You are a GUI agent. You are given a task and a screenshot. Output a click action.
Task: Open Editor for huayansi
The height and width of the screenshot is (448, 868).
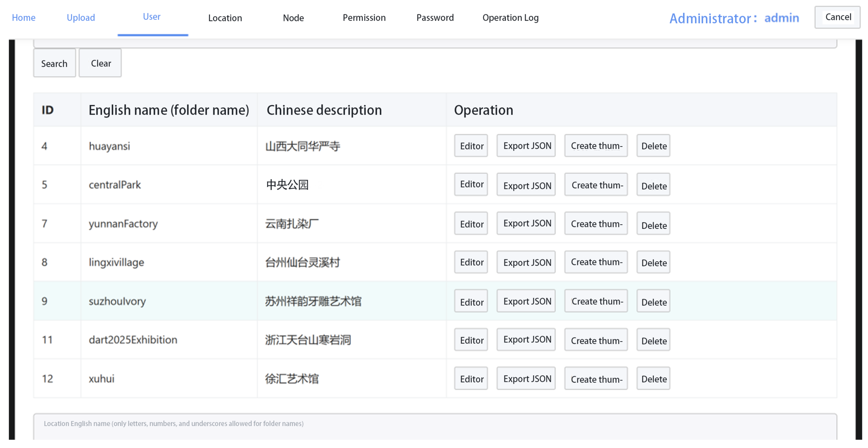471,146
